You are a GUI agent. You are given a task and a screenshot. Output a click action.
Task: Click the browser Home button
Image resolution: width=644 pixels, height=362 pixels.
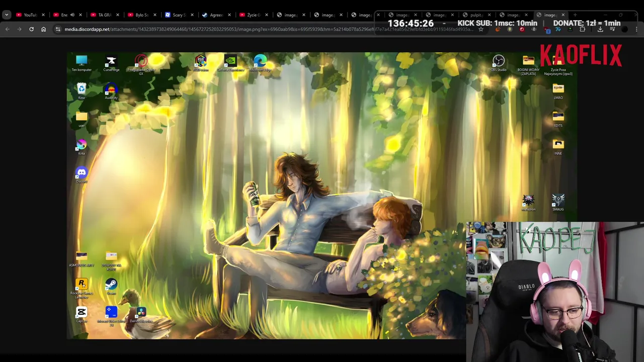tap(43, 29)
